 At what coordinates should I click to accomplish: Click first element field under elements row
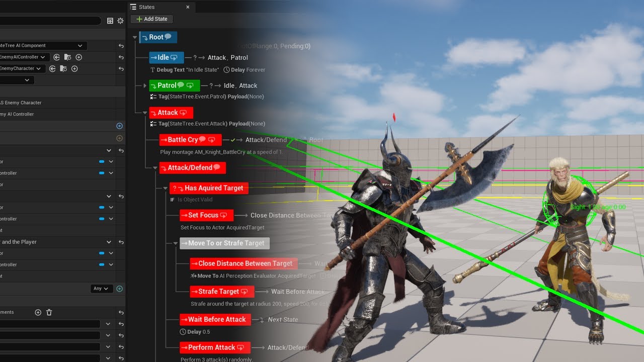[50, 324]
